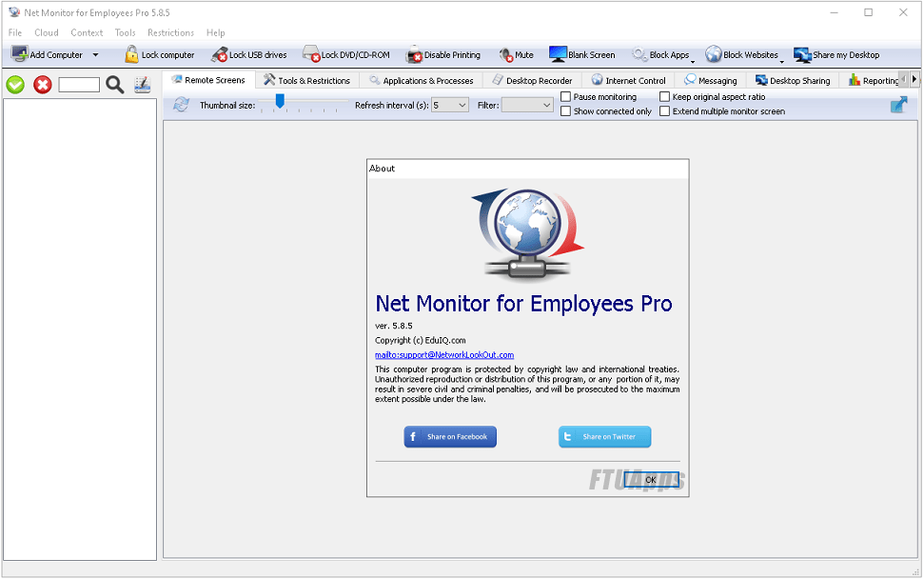Click the Mute speaker icon
924x579 pixels.
pyautogui.click(x=506, y=55)
